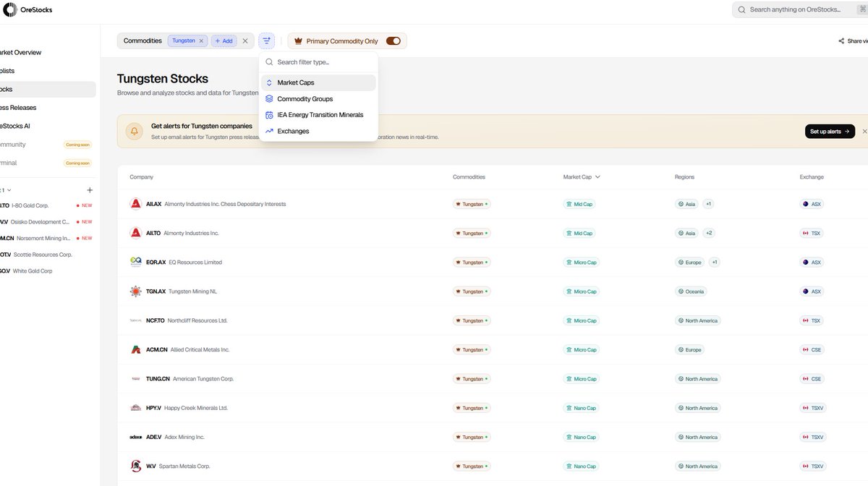Click the American Tungsten Corp. logo

point(135,379)
